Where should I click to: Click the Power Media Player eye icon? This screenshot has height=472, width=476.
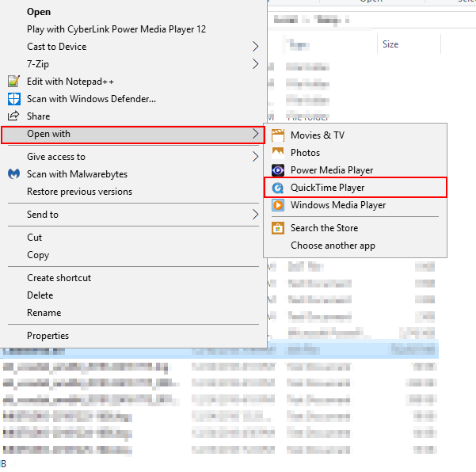(278, 170)
